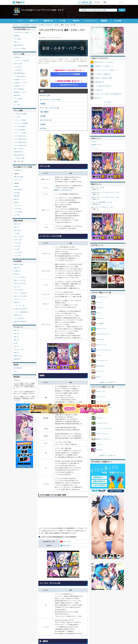Open the ワンコレ game icon
This screenshot has width=138, height=644.
point(93,355)
